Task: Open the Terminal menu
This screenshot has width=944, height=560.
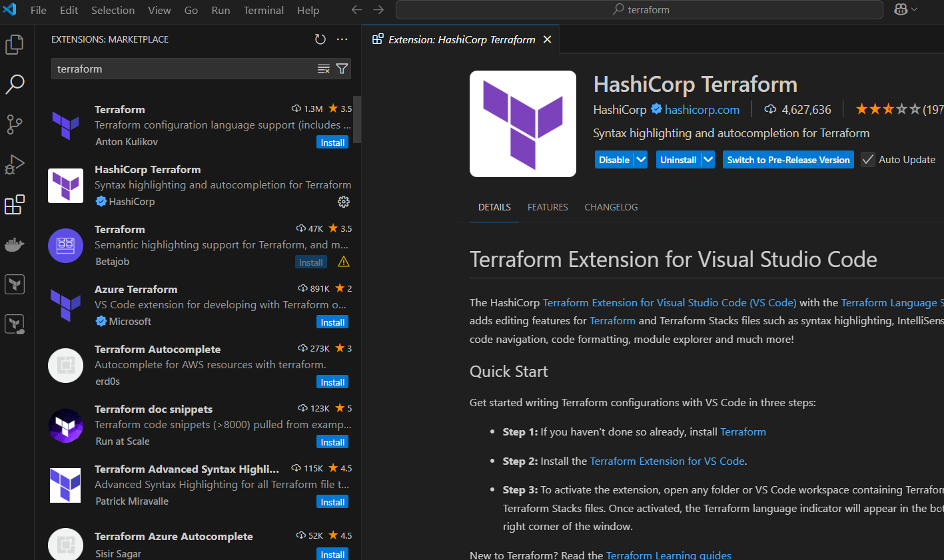Action: [263, 10]
